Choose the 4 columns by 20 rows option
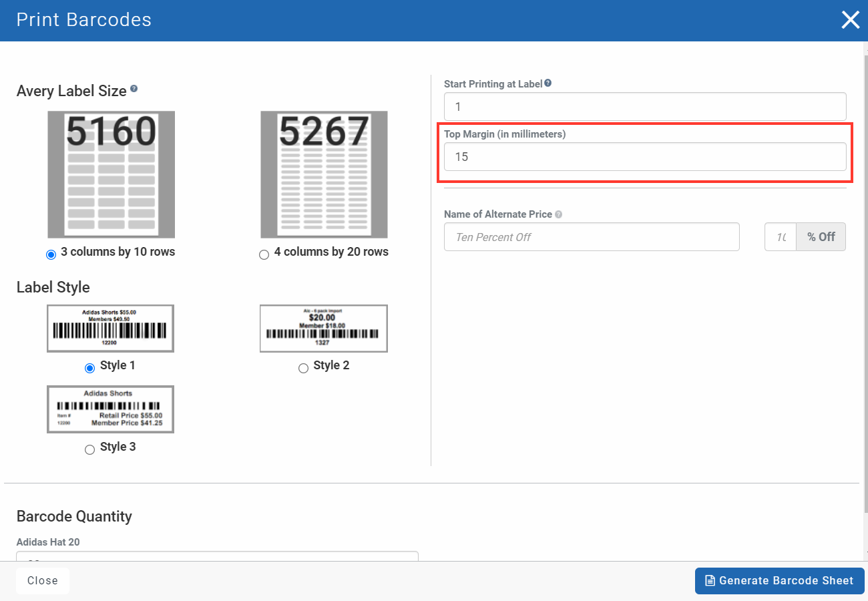Viewport: 868px width, 601px height. point(264,254)
